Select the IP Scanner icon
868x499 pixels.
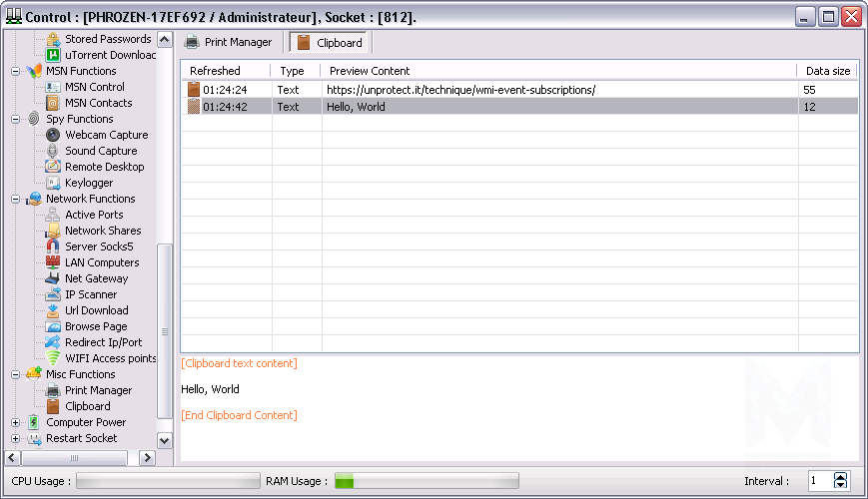pos(53,294)
